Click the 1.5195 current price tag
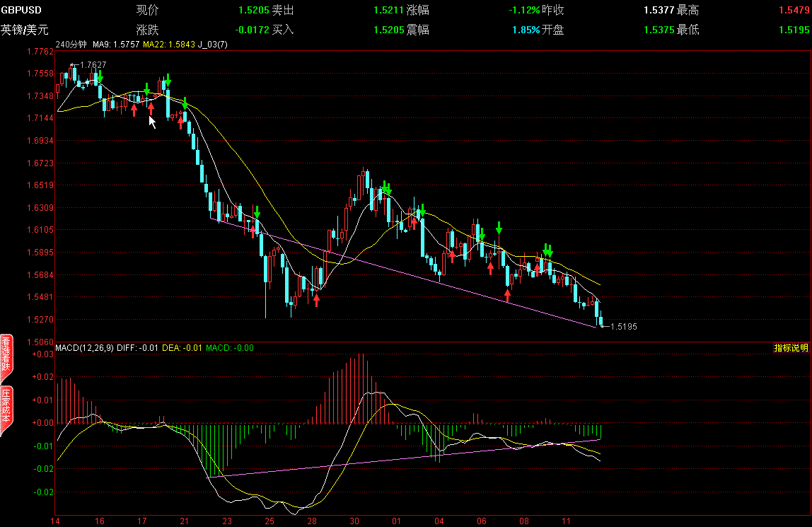 pyautogui.click(x=622, y=327)
